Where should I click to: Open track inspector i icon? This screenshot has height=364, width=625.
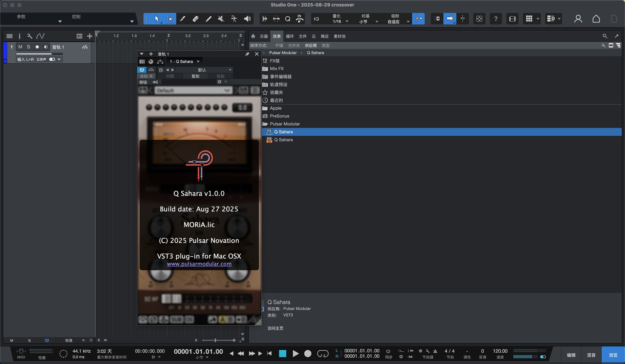[x=19, y=36]
